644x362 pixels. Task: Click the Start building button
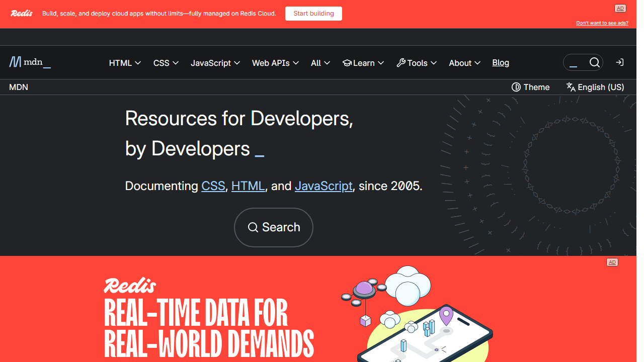pos(313,14)
